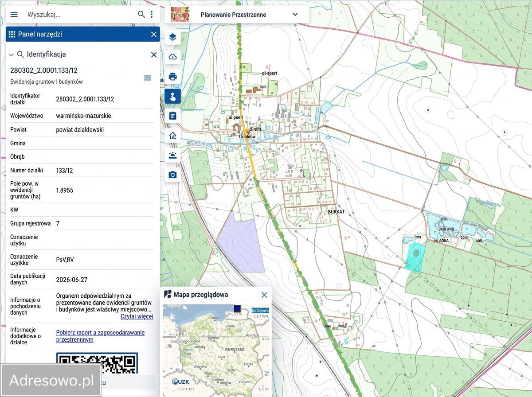
Task: Click the Czytaj więcej link
Action: click(137, 316)
